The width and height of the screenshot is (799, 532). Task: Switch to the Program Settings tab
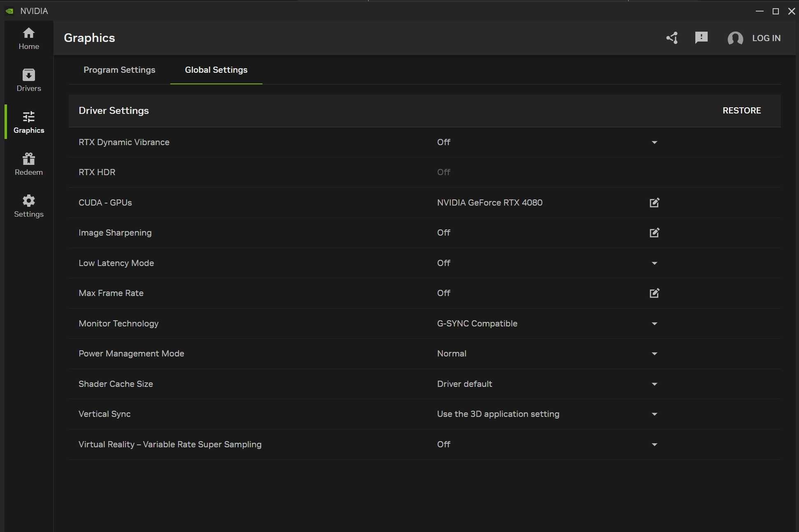pos(119,70)
